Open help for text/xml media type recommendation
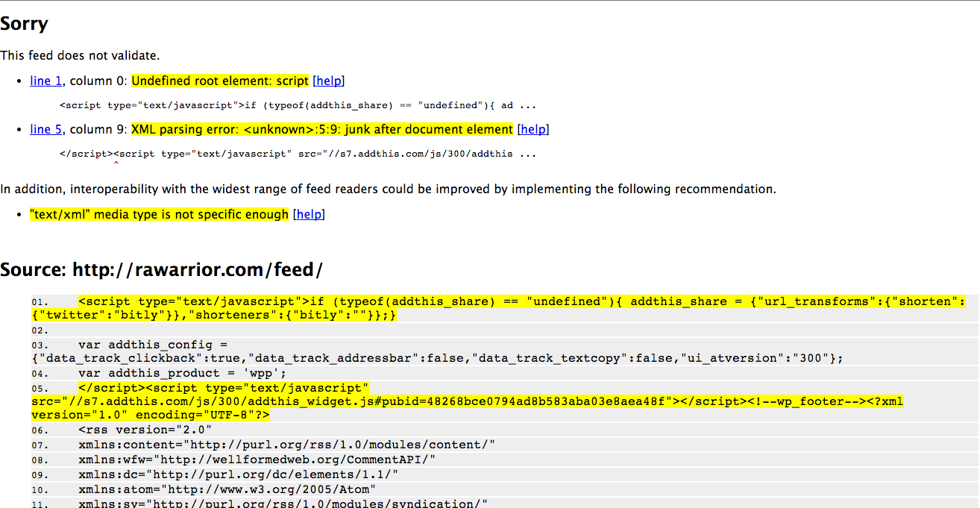The image size is (980, 508). coord(309,214)
